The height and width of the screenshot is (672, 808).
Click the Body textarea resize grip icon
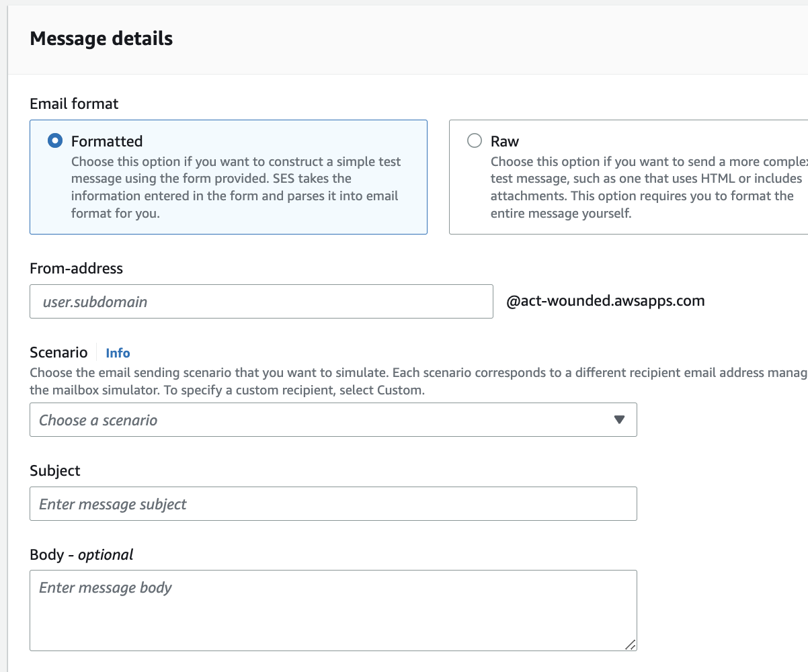[x=632, y=645]
